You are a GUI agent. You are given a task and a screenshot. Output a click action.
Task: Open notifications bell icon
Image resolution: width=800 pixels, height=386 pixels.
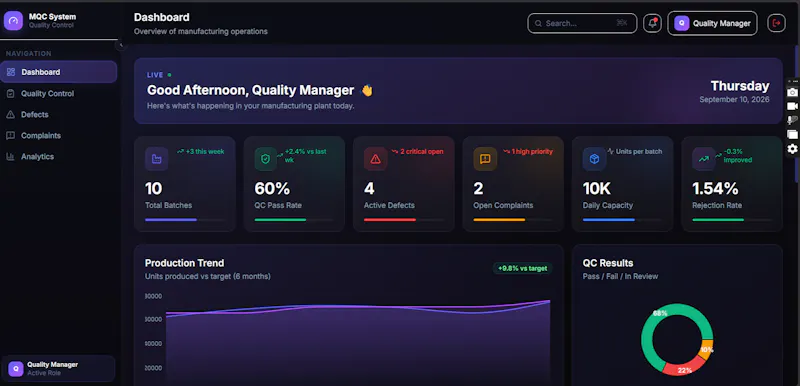[x=652, y=23]
